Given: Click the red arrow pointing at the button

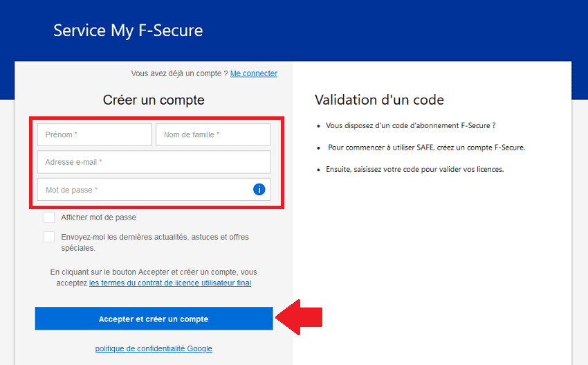Looking at the screenshot, I should 299,317.
